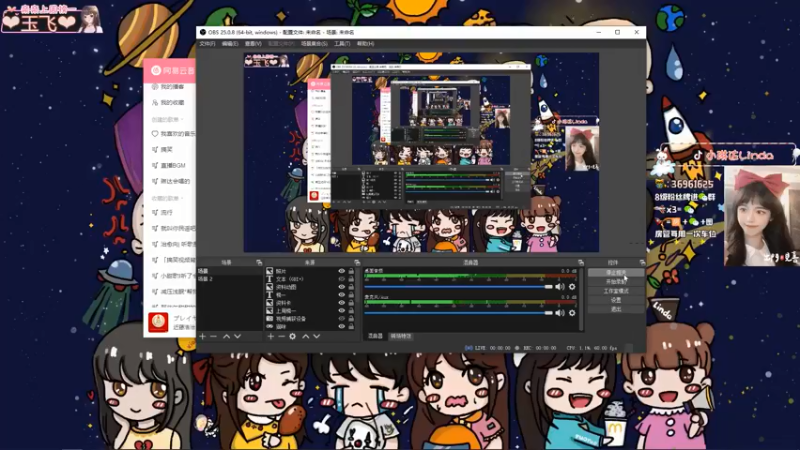Toggle lock on 资料卡 source

pyautogui.click(x=351, y=303)
